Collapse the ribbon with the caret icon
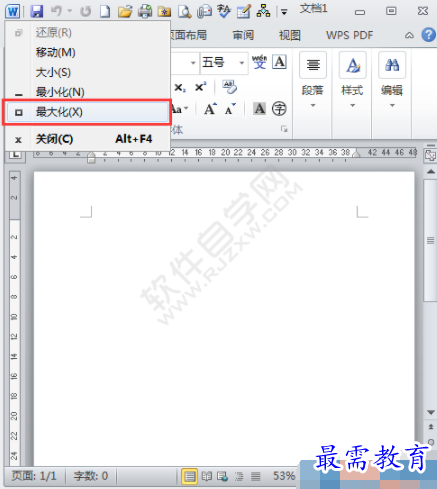The height and width of the screenshot is (489, 437). [409, 35]
